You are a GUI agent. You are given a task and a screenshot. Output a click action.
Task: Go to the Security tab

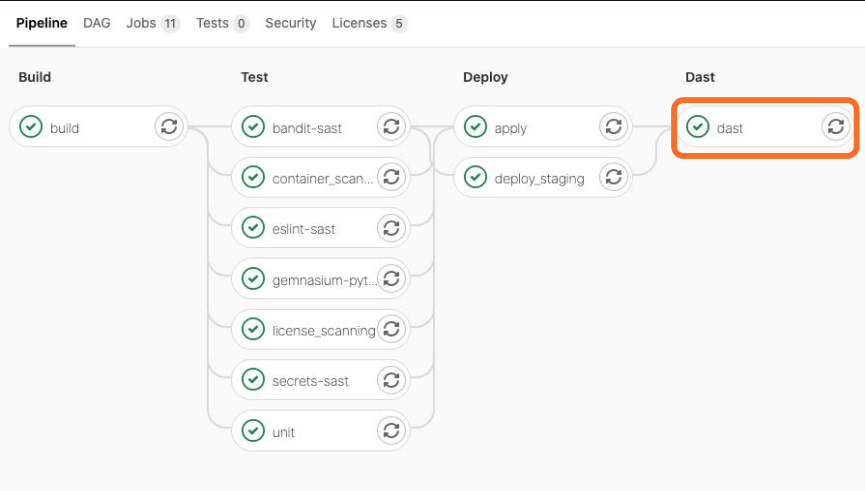(290, 23)
